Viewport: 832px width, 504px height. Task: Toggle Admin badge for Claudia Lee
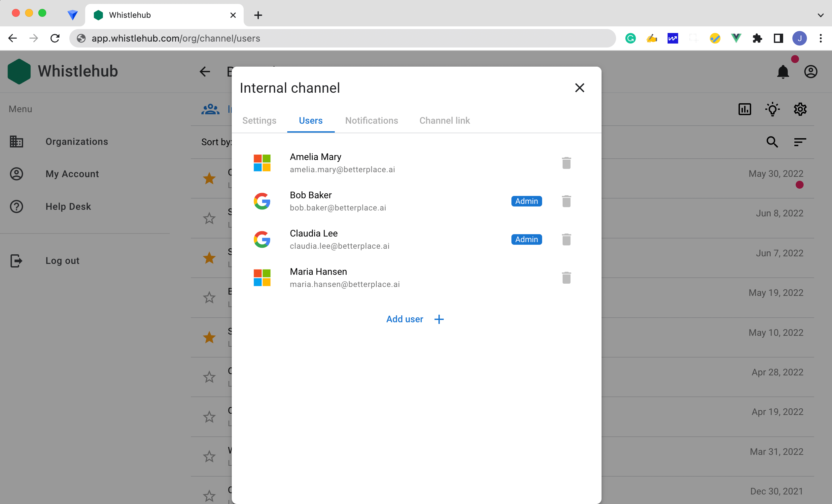[x=526, y=239]
